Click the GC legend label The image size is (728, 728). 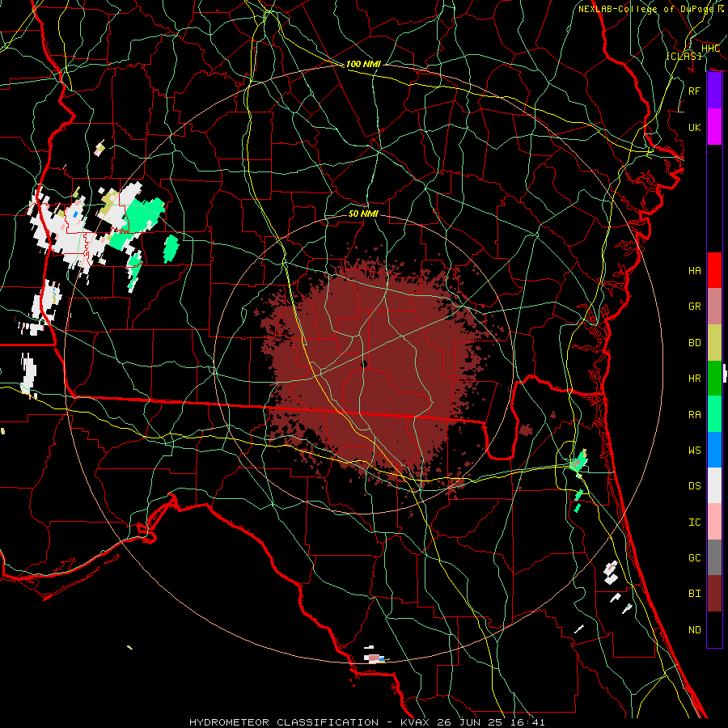coord(695,558)
